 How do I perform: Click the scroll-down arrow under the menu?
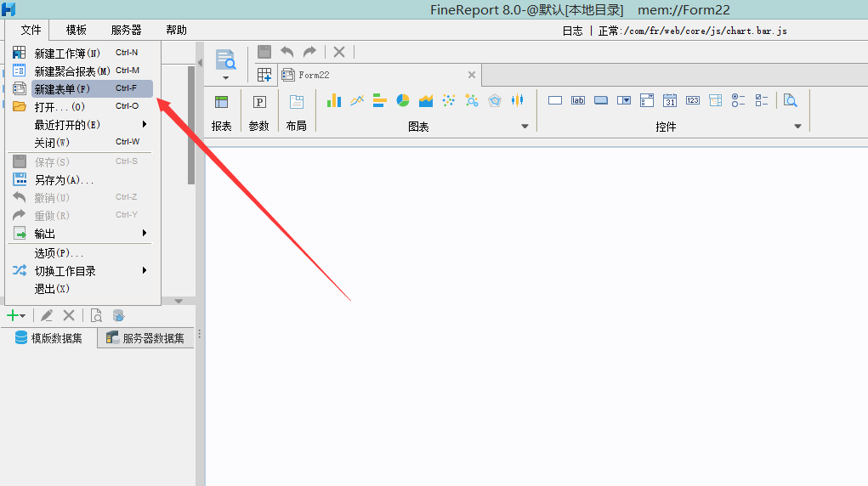[x=179, y=301]
